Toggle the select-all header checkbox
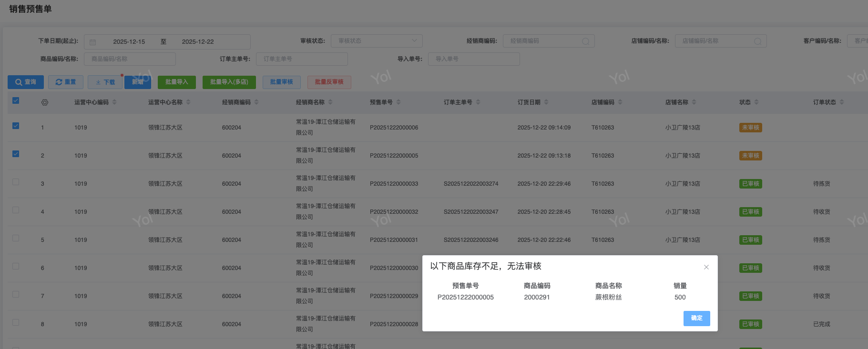 coord(16,100)
